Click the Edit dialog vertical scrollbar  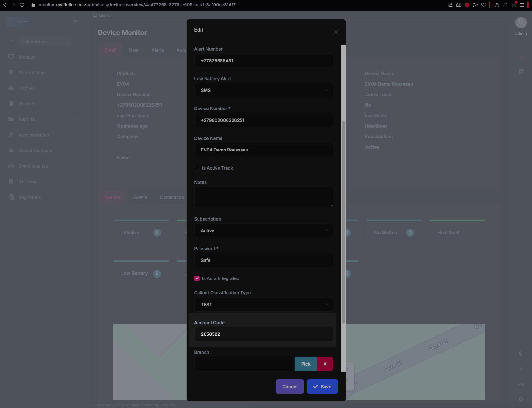coord(343,223)
